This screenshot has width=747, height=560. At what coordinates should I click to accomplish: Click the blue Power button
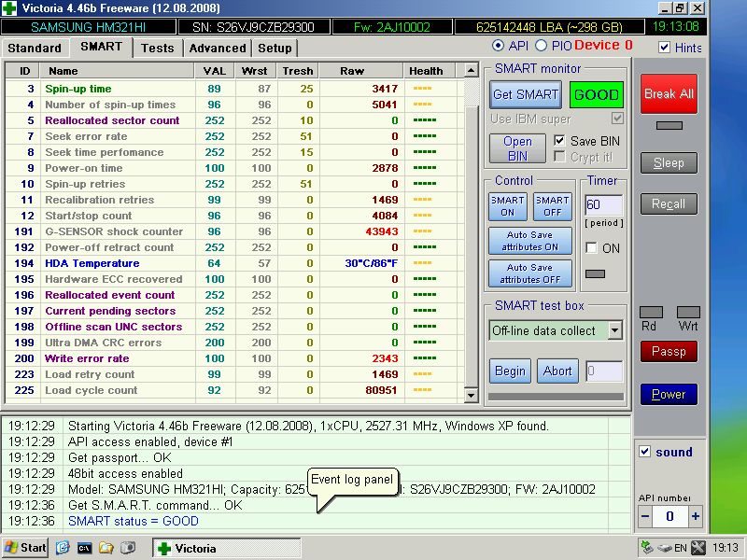(669, 394)
